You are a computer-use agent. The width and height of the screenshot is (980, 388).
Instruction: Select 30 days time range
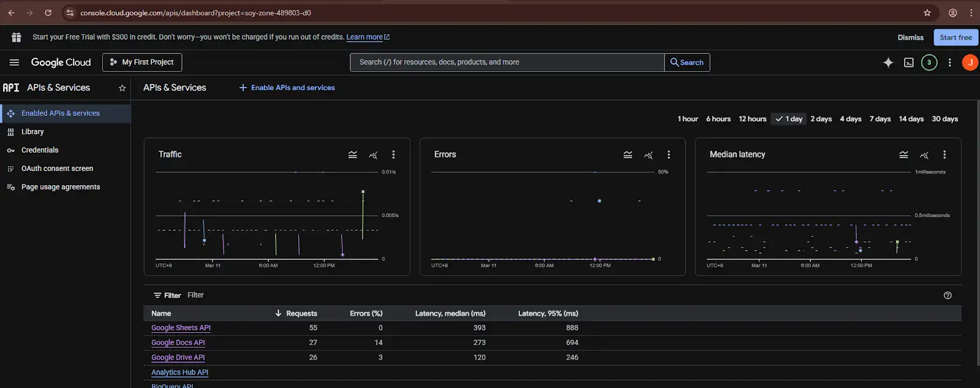pos(945,119)
